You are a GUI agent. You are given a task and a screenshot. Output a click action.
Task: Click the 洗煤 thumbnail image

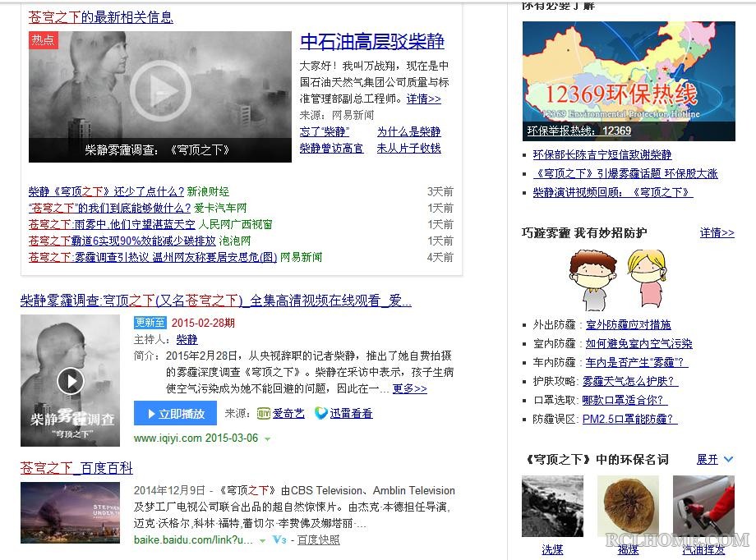pyautogui.click(x=552, y=506)
